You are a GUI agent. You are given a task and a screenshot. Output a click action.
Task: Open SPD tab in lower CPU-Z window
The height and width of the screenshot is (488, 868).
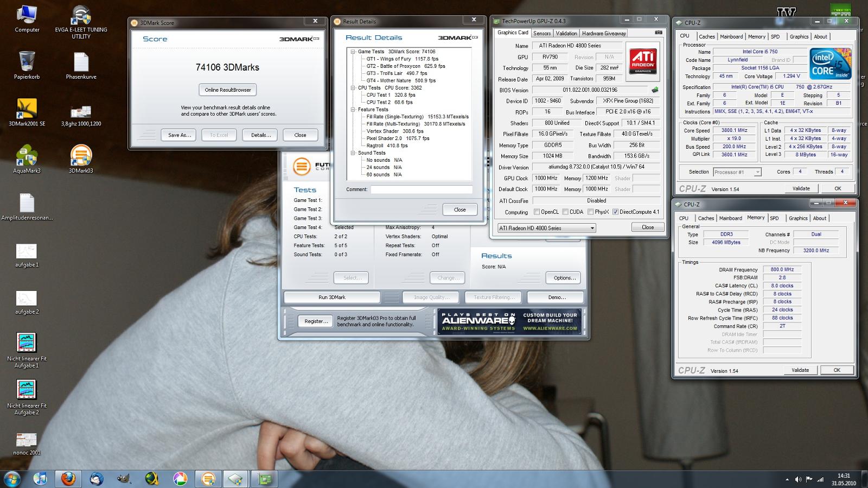pos(774,218)
